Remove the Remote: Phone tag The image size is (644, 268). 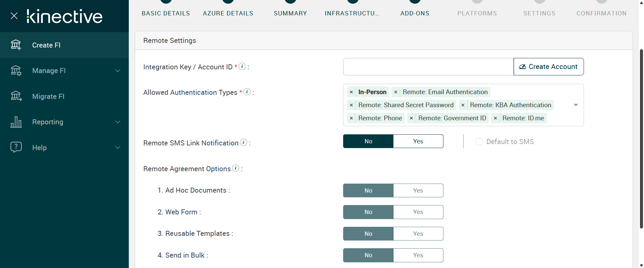351,118
